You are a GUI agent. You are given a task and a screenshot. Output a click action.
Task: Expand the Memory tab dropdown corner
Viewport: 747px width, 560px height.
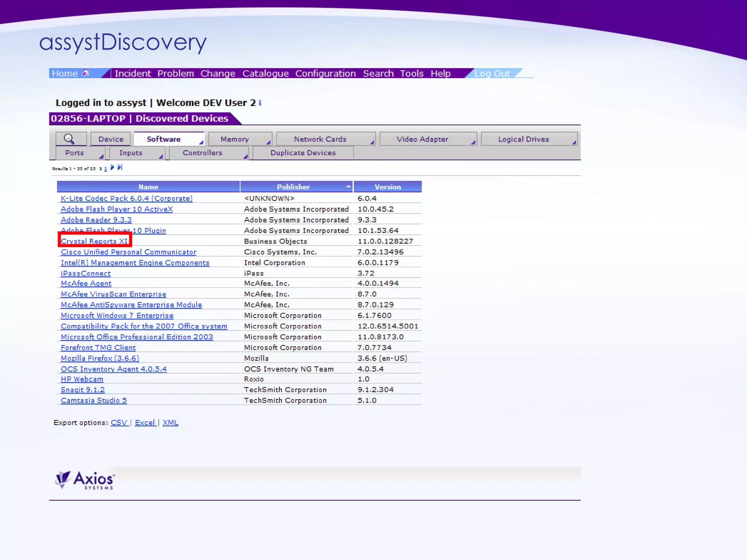pos(268,143)
